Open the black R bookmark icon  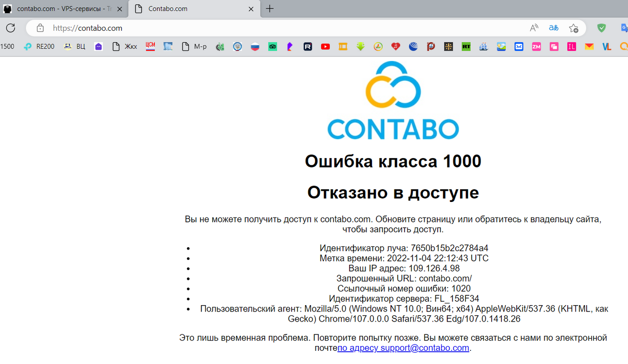click(x=308, y=47)
